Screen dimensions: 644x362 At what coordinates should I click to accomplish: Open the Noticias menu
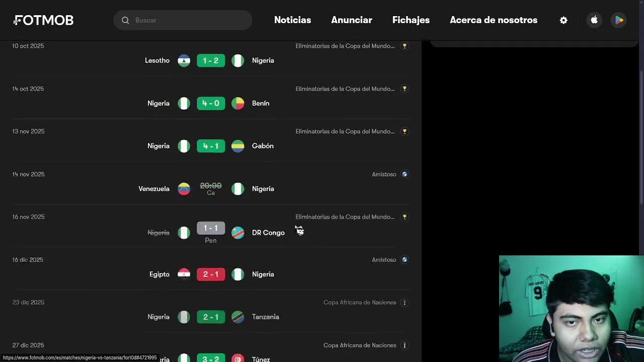[292, 20]
